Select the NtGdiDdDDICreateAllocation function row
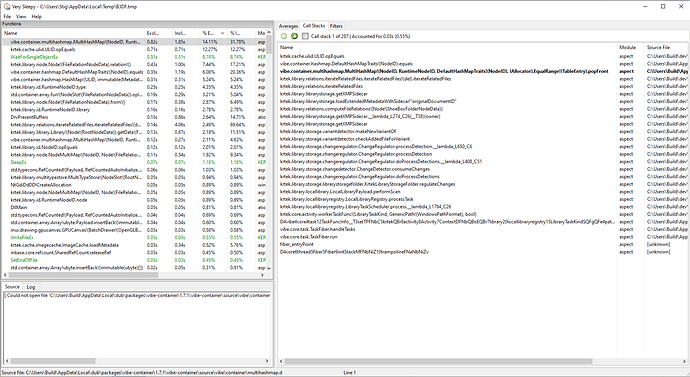 [134, 185]
